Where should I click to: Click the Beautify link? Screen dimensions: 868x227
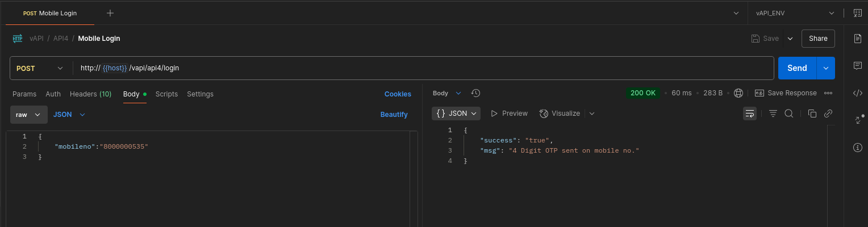pyautogui.click(x=394, y=115)
